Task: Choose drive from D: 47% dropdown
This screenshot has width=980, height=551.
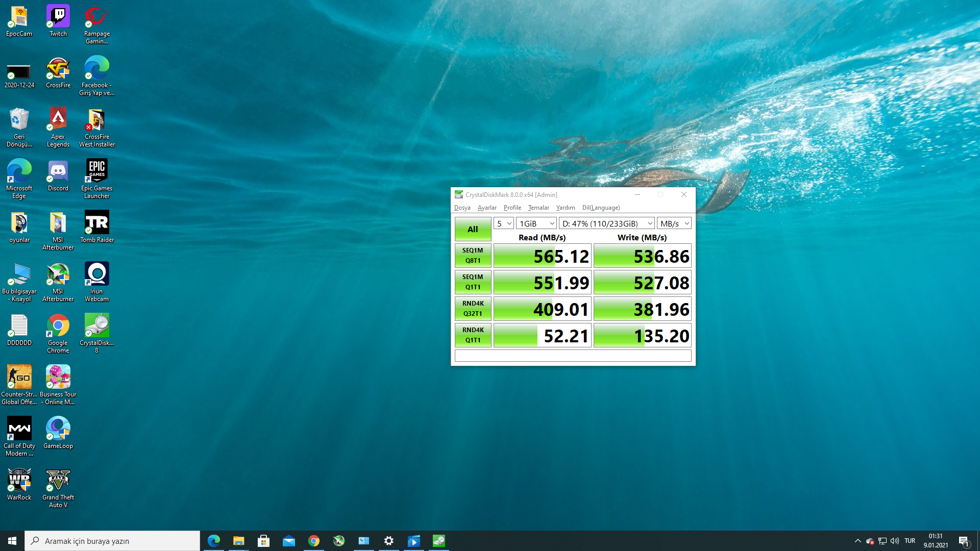Action: pyautogui.click(x=606, y=223)
